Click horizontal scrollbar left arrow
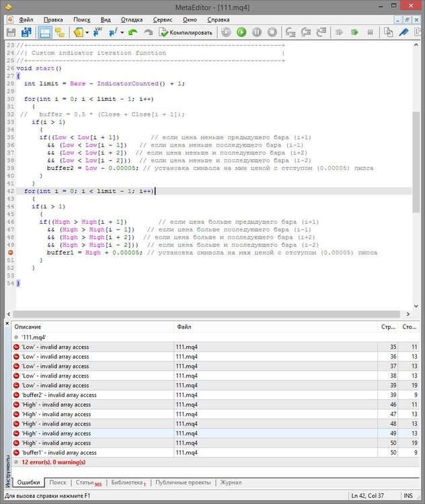The image size is (425, 504). [8, 314]
